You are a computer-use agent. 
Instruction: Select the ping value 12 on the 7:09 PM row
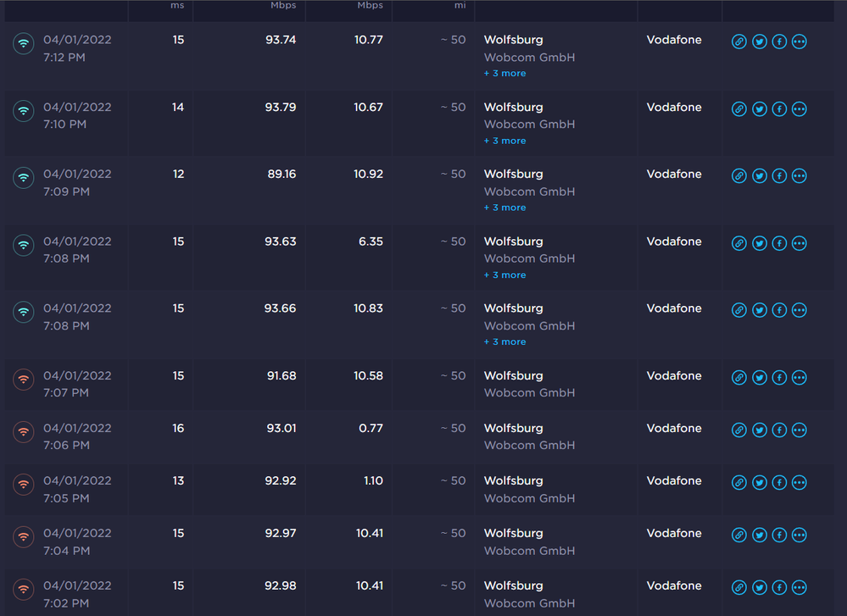point(178,173)
